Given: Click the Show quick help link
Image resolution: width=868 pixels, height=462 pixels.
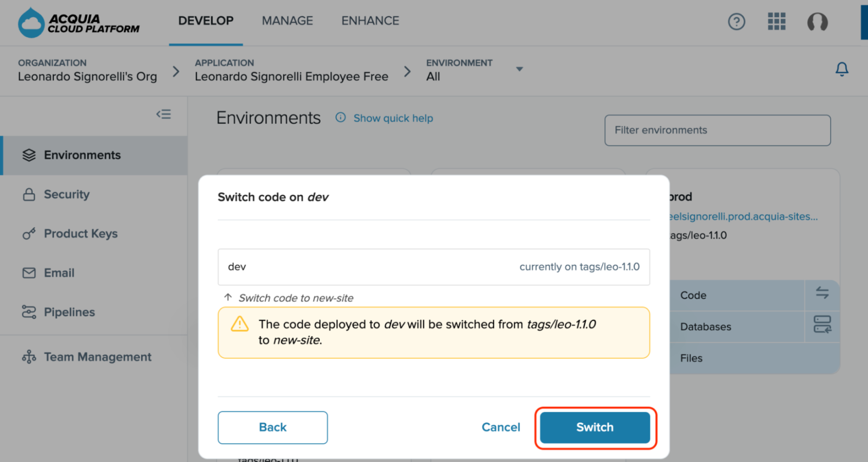Looking at the screenshot, I should pos(393,118).
